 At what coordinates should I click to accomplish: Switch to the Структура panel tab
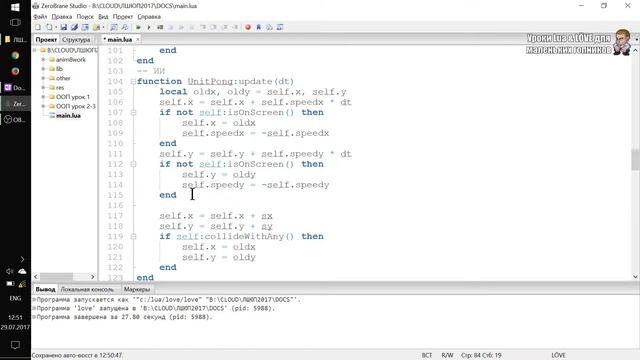pos(76,40)
